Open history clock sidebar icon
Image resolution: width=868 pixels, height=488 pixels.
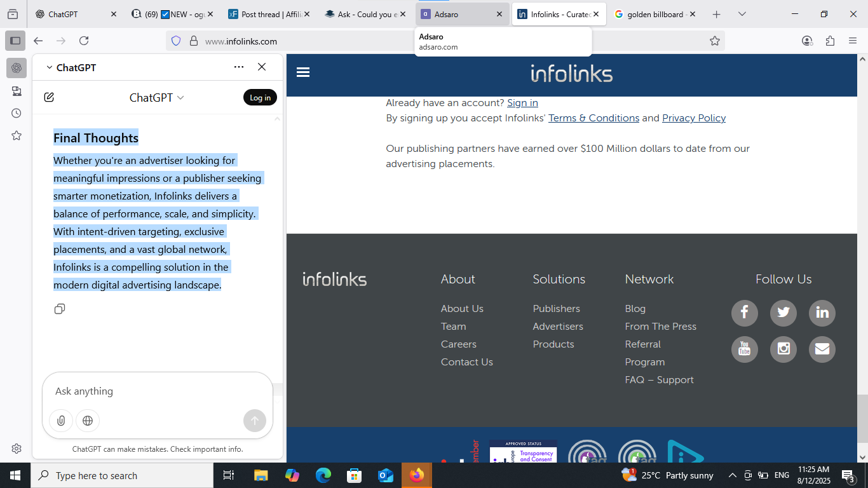17,113
